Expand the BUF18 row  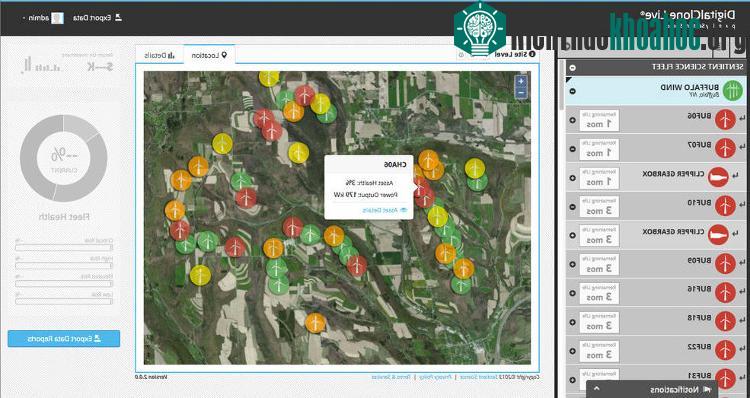tap(573, 322)
